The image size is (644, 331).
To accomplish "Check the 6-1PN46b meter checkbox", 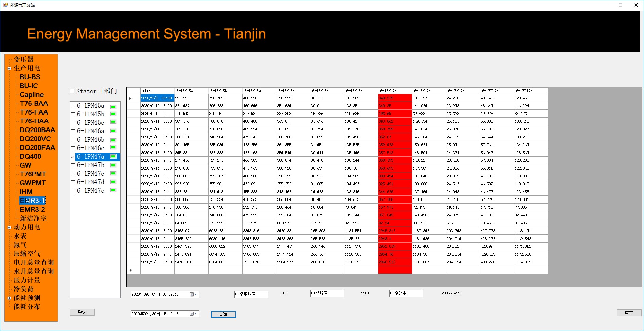I will [x=73, y=140].
